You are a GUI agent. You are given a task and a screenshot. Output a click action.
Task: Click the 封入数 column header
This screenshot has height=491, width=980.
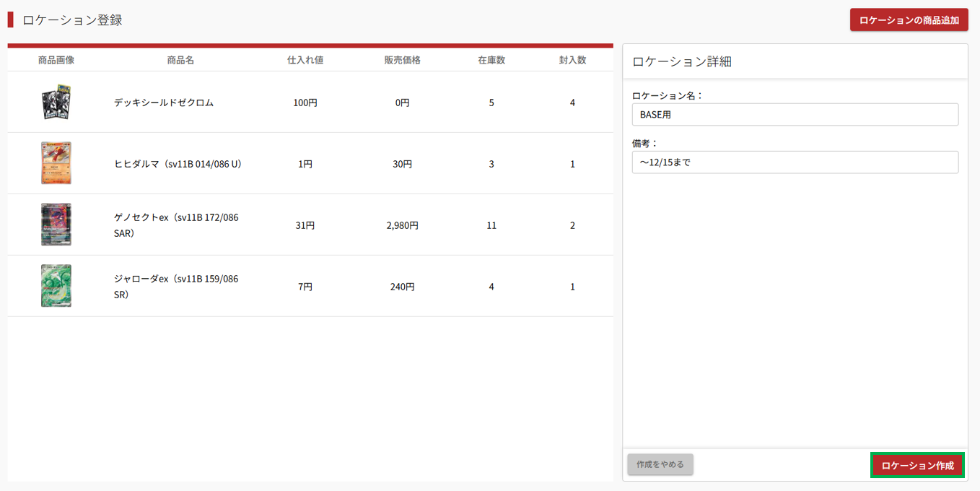572,60
